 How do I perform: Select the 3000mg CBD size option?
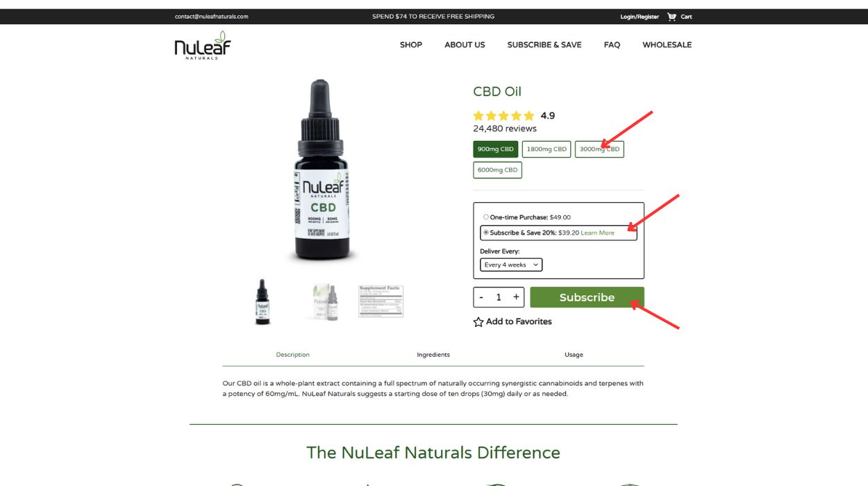click(x=599, y=149)
